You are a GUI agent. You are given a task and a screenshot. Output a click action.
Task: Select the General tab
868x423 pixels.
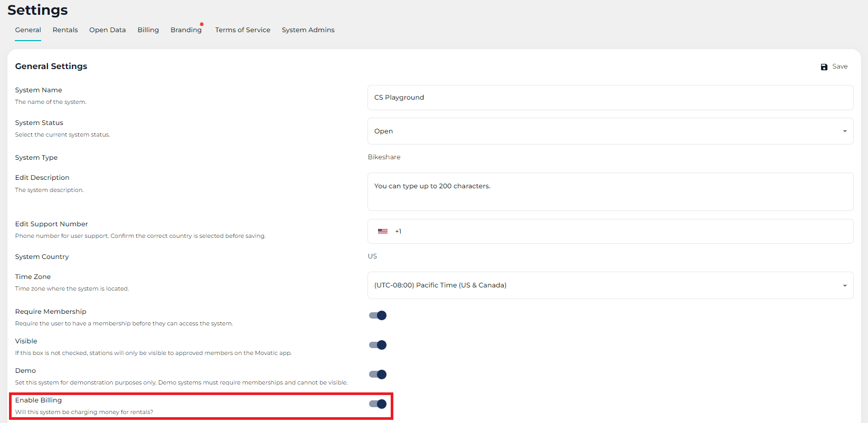(x=28, y=30)
